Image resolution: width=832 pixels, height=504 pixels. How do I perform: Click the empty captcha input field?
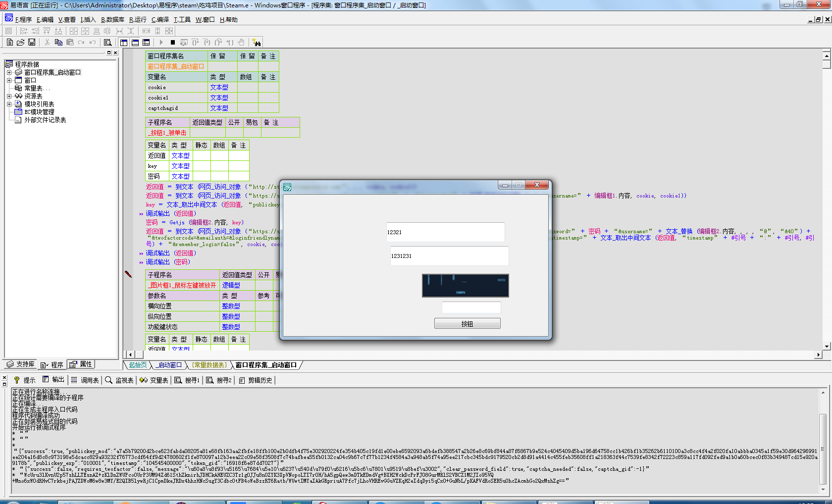[x=471, y=307]
